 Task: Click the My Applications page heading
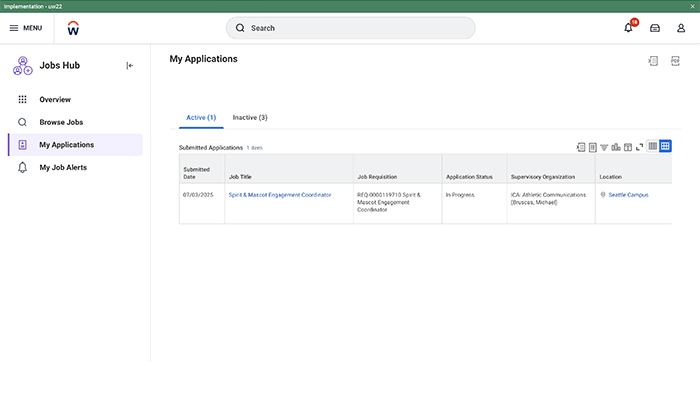point(204,59)
